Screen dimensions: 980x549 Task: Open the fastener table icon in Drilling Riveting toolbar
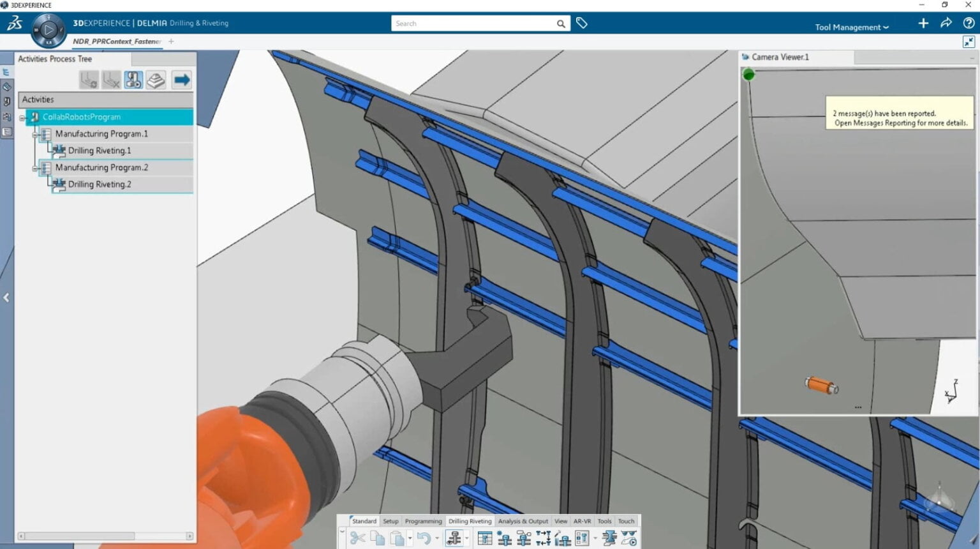tap(485, 539)
